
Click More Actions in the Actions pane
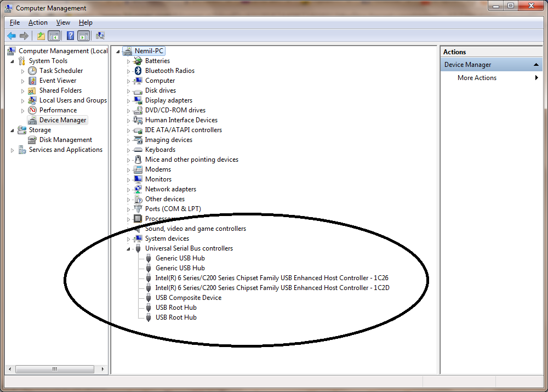[x=477, y=77]
